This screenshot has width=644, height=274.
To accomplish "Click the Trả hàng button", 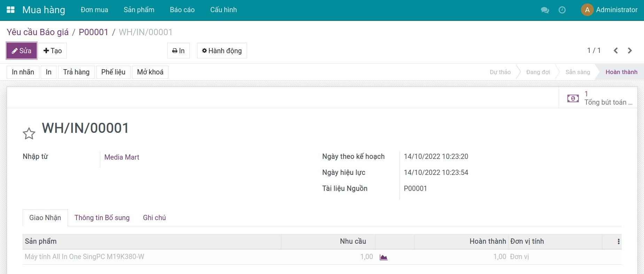I will 76,72.
